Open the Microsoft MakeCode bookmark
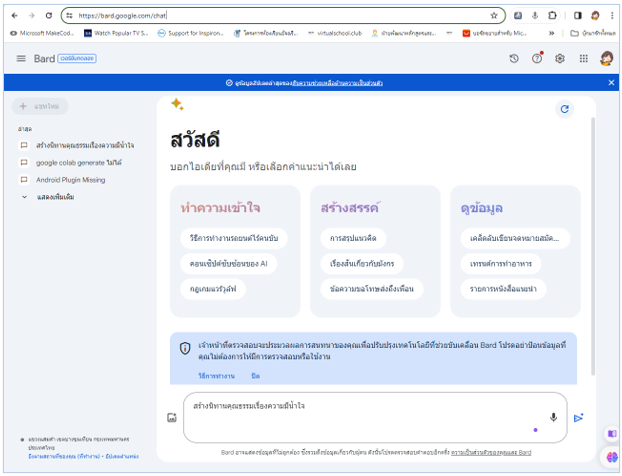Viewport: 622px width, 476px height. click(x=42, y=33)
